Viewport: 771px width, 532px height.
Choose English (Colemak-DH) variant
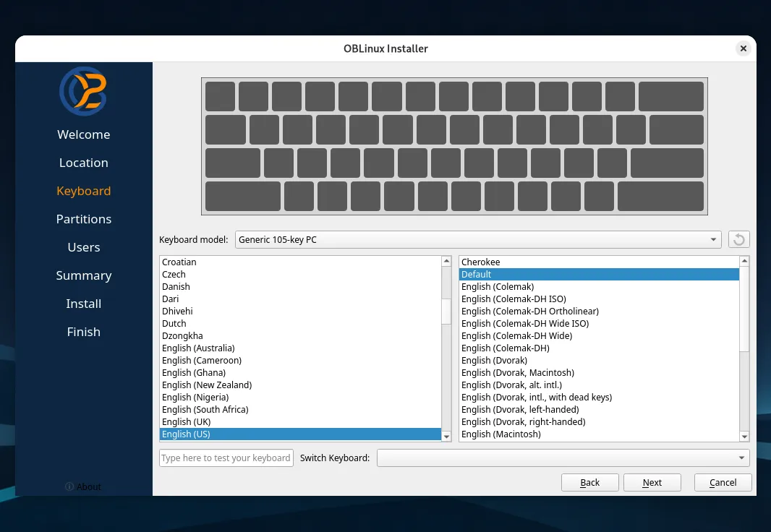(x=599, y=348)
